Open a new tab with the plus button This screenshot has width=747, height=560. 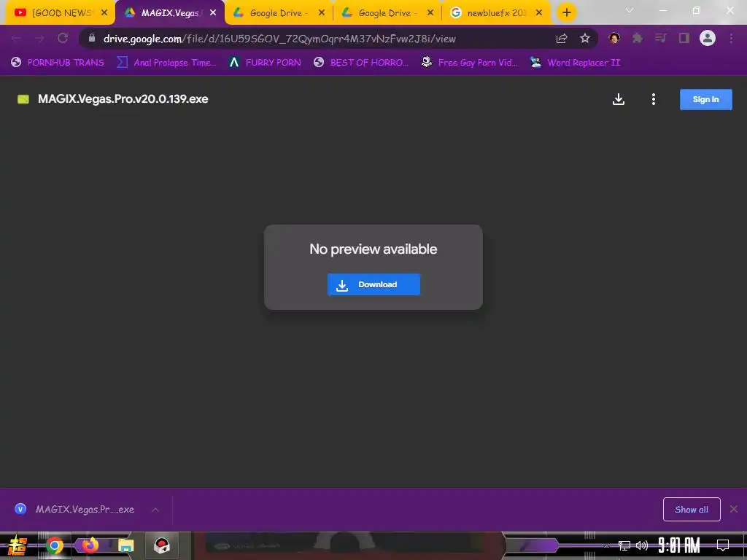566,13
